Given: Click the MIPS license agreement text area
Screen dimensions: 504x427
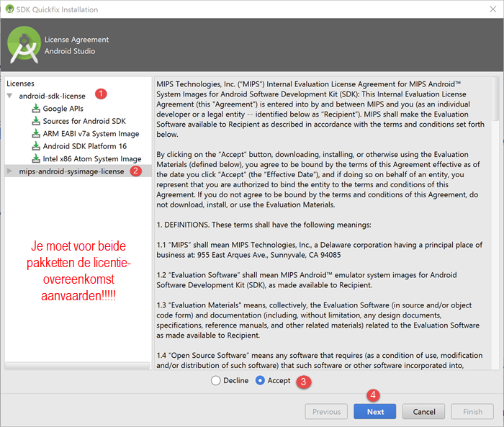Looking at the screenshot, I should [323, 223].
